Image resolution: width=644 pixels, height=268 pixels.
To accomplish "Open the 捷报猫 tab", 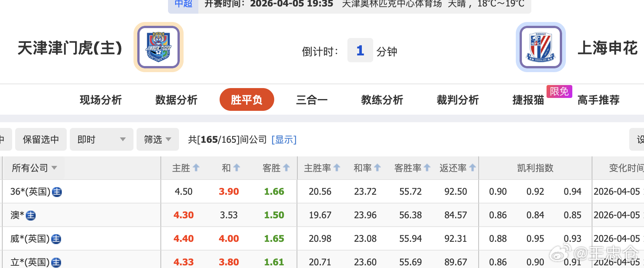I will [528, 100].
